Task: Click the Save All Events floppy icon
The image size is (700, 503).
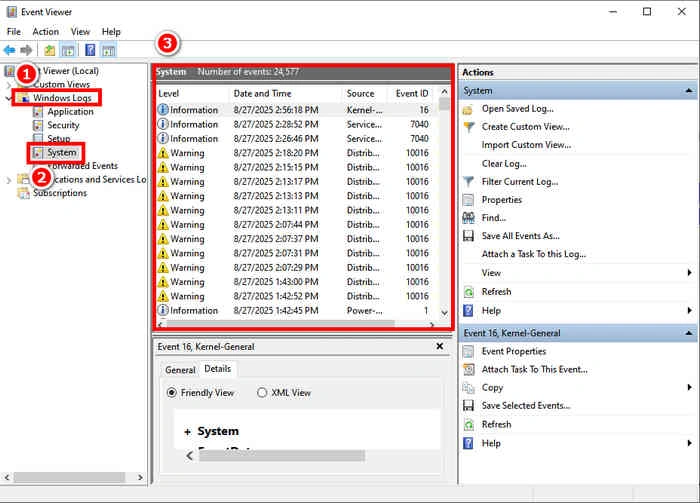Action: [468, 236]
